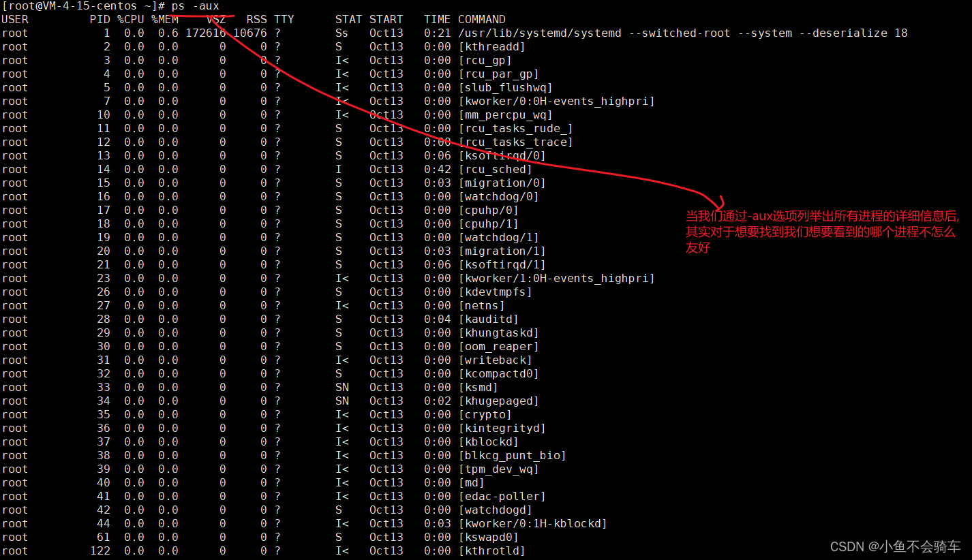972x560 pixels.
Task: Click the STAT column header
Action: point(349,20)
